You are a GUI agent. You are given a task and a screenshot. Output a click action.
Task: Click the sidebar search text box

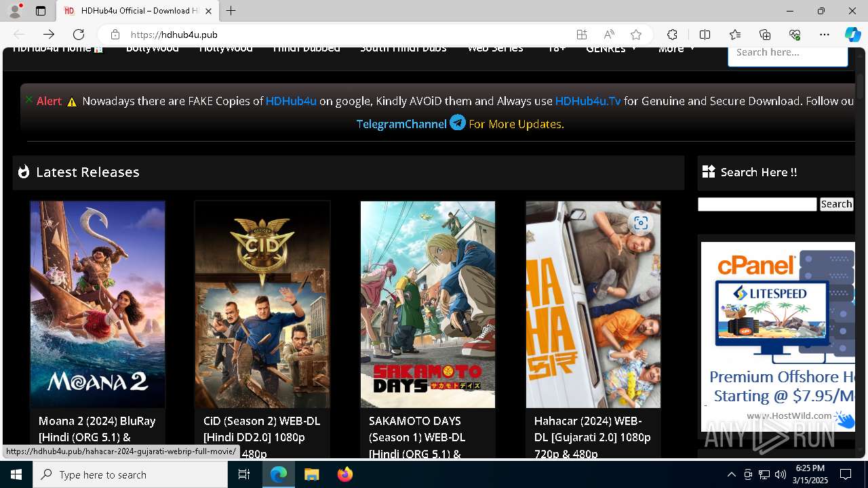click(x=757, y=204)
